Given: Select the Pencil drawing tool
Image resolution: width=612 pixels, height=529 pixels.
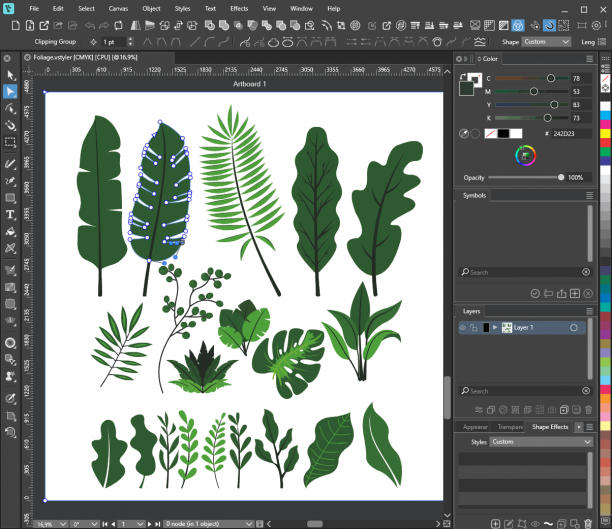Looking at the screenshot, I should click(10, 164).
